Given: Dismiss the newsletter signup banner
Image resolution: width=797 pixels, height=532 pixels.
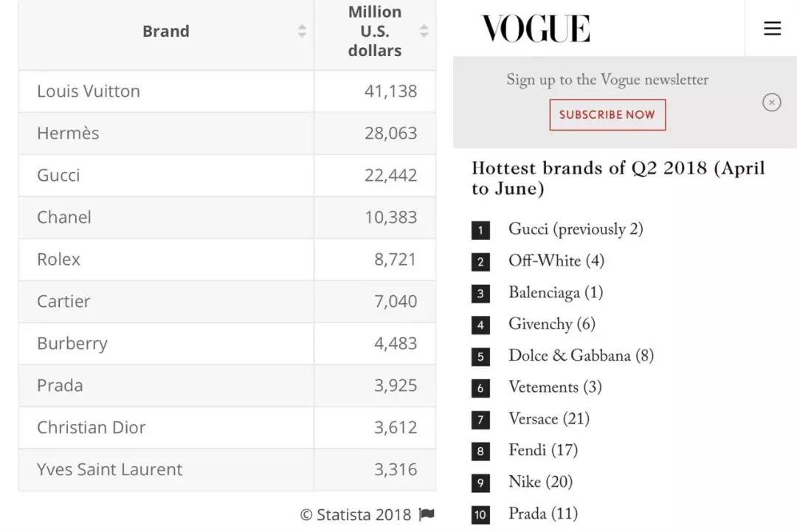Looking at the screenshot, I should coord(771,103).
